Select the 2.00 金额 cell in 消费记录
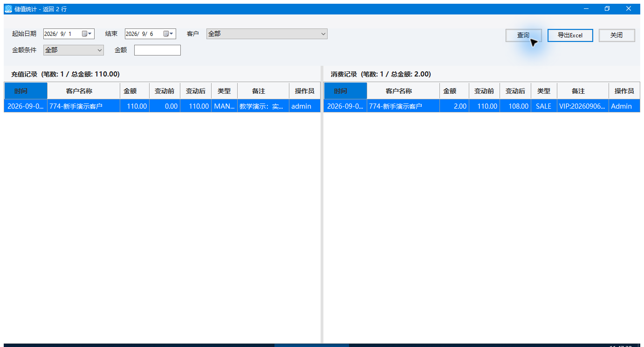Viewport: 644px width, 347px height. click(x=454, y=106)
